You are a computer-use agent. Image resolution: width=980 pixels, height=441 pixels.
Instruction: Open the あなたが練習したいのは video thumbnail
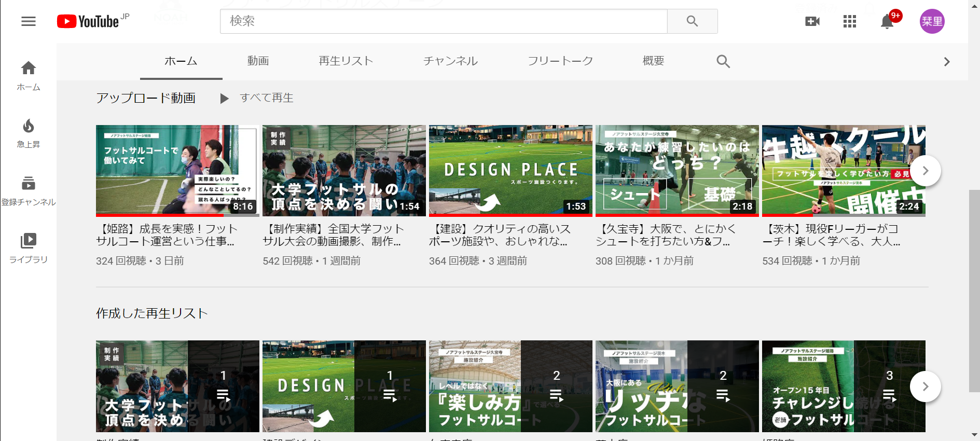(677, 171)
